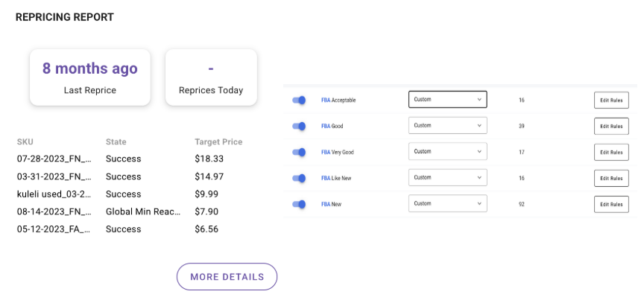The height and width of the screenshot is (300, 644).
Task: Open Edit Rules for FBA Very Good
Action: pyautogui.click(x=611, y=152)
